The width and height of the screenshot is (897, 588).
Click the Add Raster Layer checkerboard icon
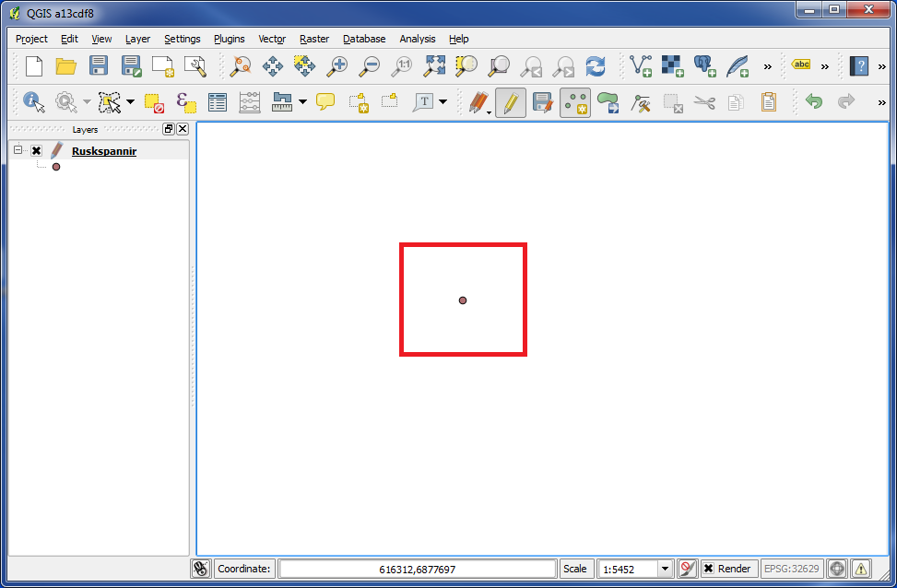(673, 66)
